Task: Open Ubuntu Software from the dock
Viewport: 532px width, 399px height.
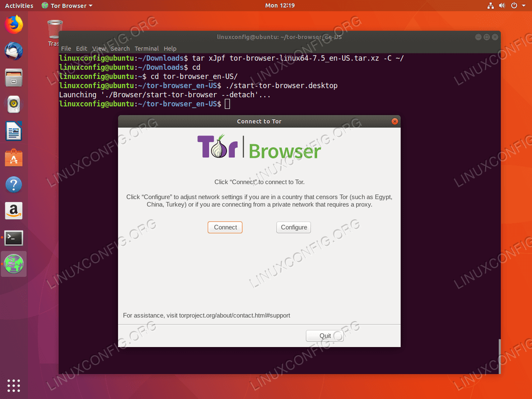Action: (x=14, y=158)
